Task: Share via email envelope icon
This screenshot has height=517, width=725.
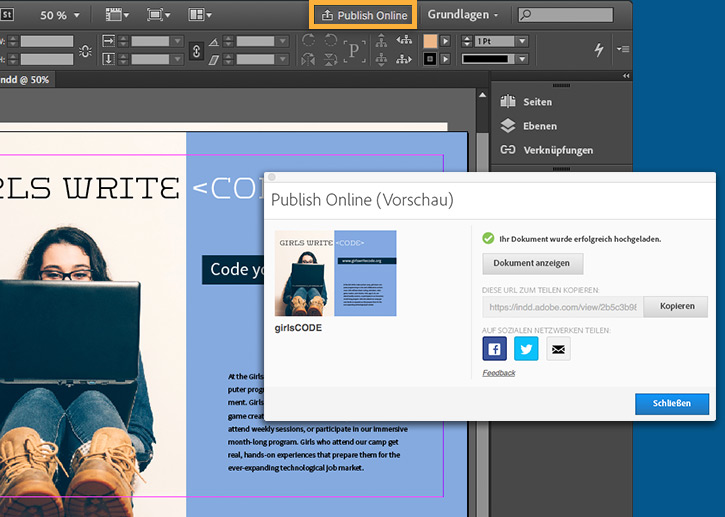Action: click(558, 349)
